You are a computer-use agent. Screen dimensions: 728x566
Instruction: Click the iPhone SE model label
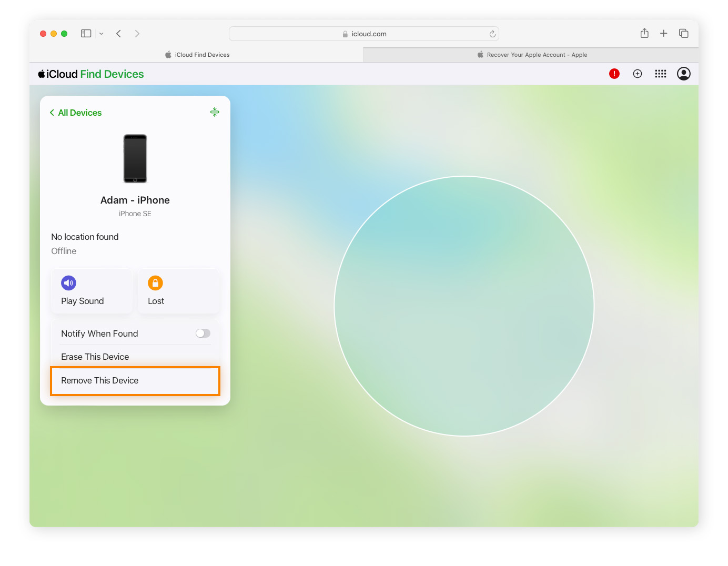[x=135, y=214]
